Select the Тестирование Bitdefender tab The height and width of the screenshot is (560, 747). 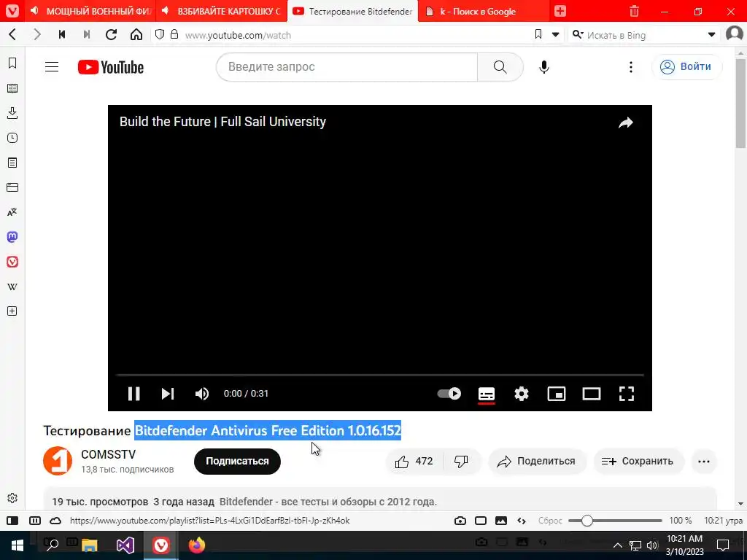(x=352, y=11)
